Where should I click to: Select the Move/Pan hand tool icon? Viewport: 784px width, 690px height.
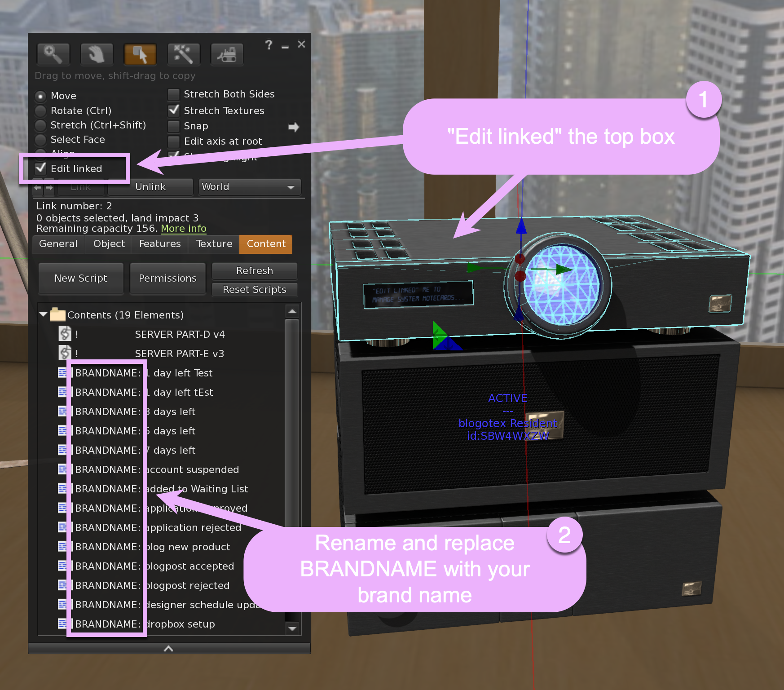[x=97, y=54]
